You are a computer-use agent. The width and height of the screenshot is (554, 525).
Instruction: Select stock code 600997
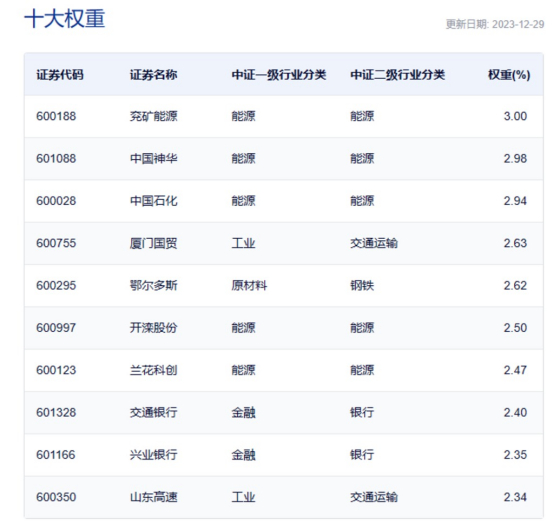coord(56,328)
